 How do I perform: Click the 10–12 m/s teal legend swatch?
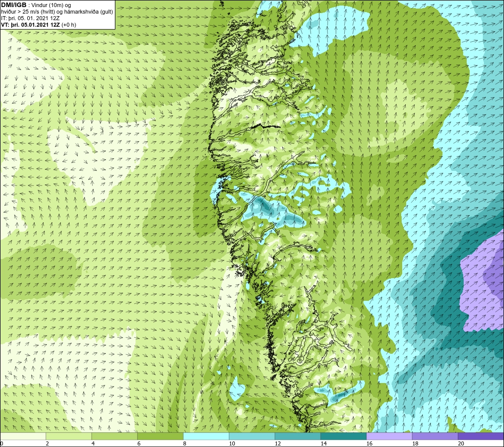tap(251, 436)
